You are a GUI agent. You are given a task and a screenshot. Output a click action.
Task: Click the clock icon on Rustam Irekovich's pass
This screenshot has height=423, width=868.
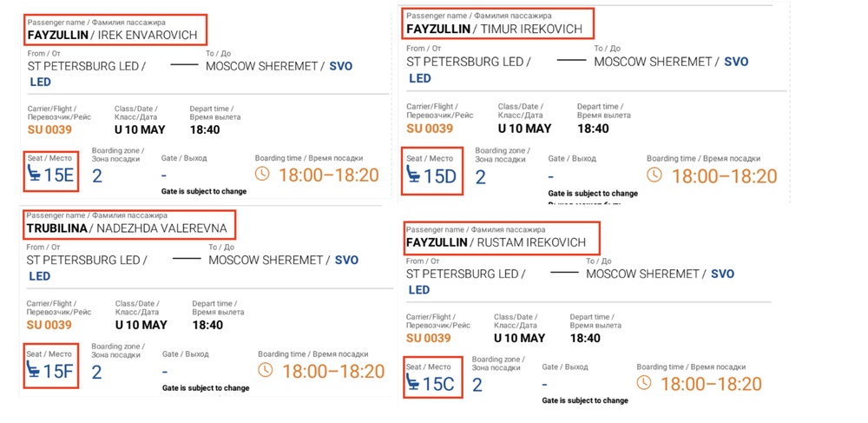click(x=644, y=382)
